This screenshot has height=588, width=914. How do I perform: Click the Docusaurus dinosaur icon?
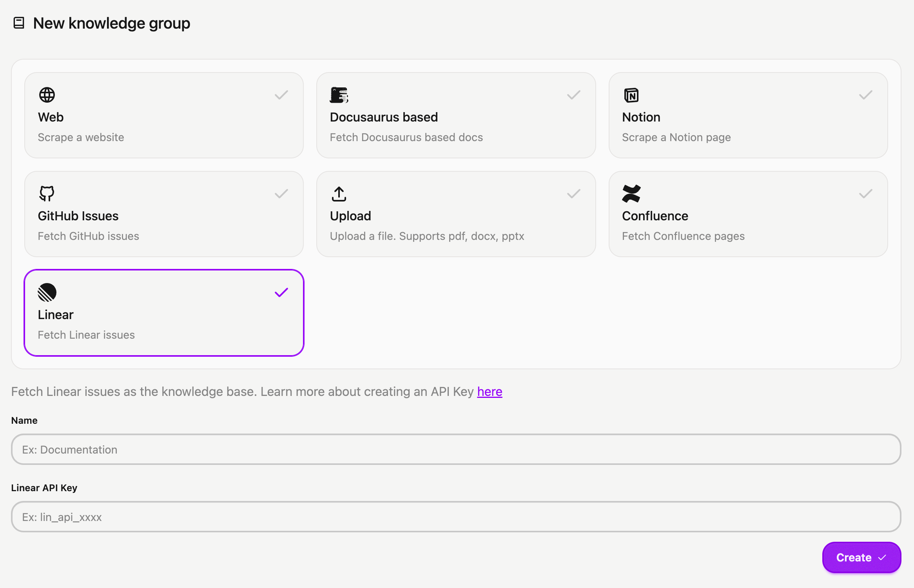coord(339,95)
